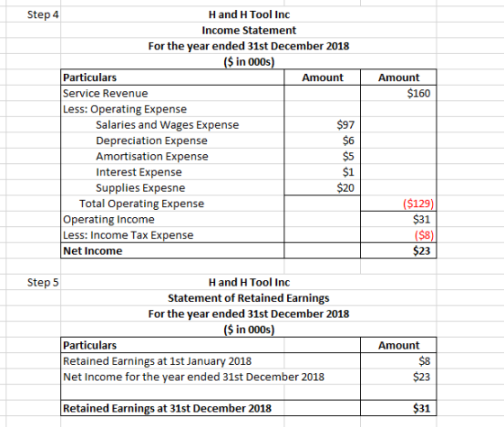Click 'Less: Income Tax Expense' label
Image resolution: width=504 pixels, height=427 pixels.
(128, 235)
